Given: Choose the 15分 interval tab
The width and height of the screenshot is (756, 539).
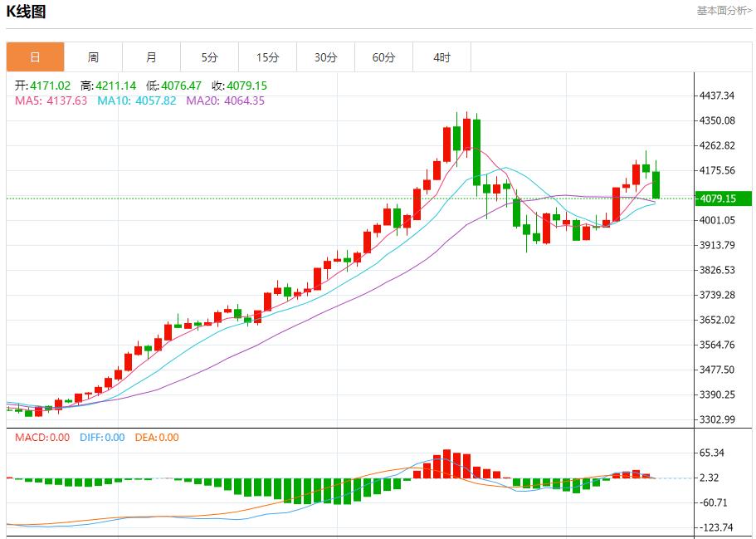Looking at the screenshot, I should tap(267, 57).
